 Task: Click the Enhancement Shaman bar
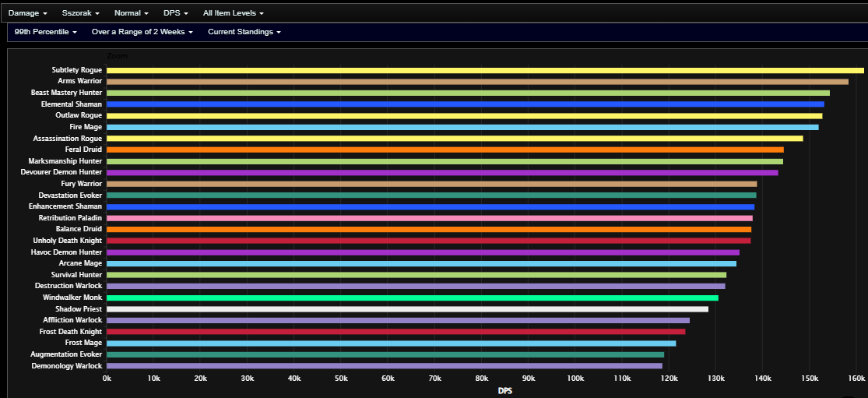click(x=430, y=206)
